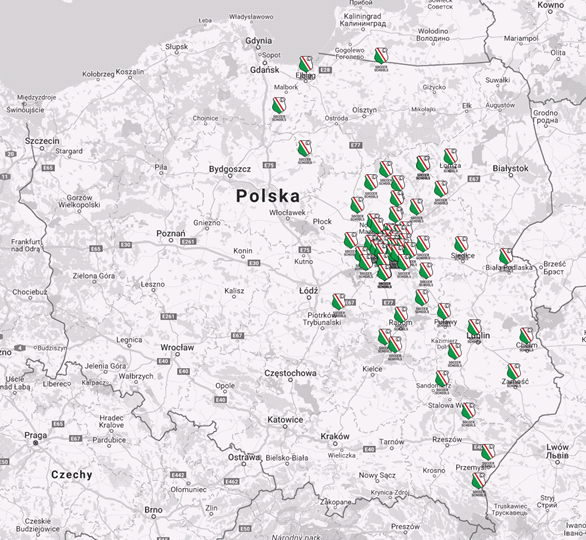Click the Wrocław city label

pyautogui.click(x=177, y=348)
